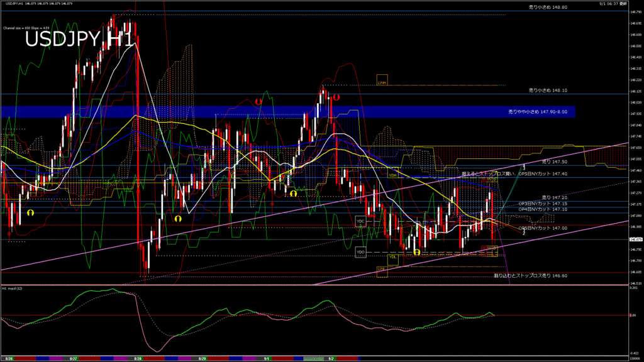Screen dimensions: 644x362
Task: Click the '売りやや小さめ 147.90-8.00' zone label
Action: (x=538, y=112)
